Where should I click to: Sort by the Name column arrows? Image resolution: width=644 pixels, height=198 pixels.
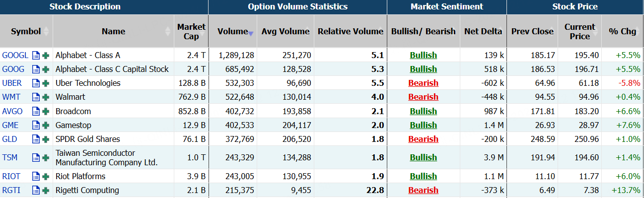[x=168, y=31]
